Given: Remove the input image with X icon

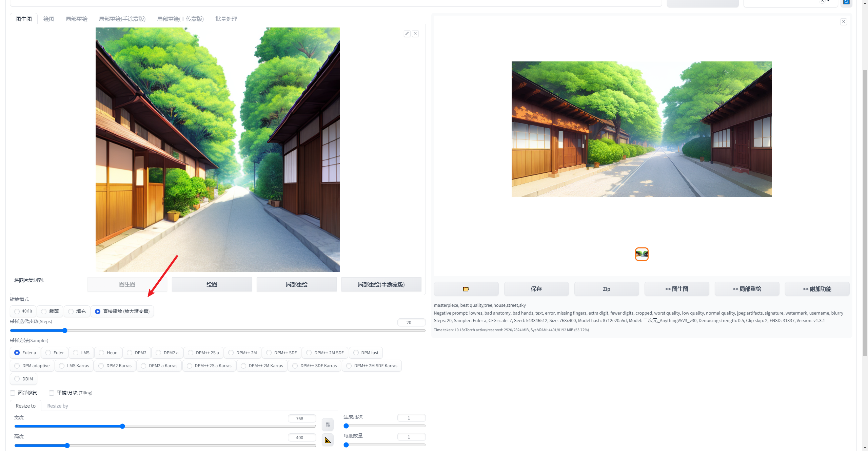Looking at the screenshot, I should 415,34.
